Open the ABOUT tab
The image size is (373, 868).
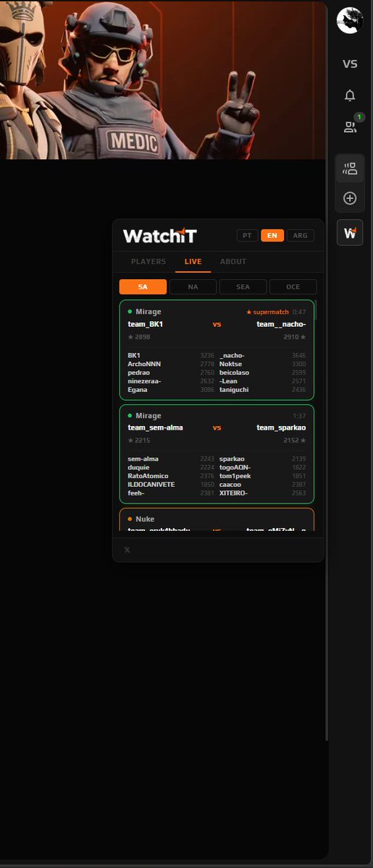click(x=233, y=262)
